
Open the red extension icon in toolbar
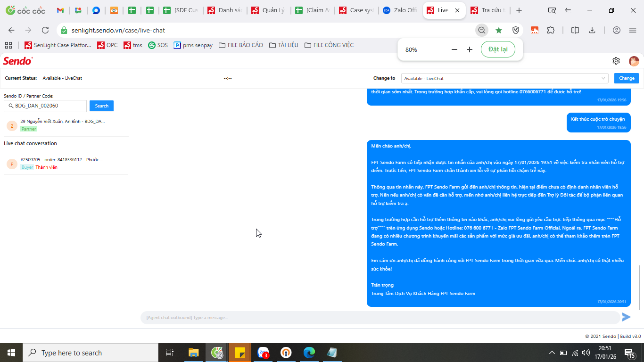[535, 30]
